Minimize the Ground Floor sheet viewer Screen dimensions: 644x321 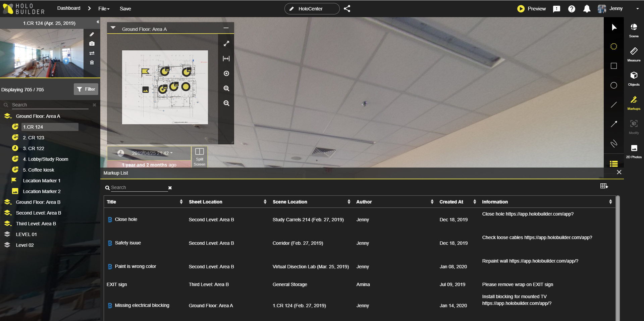pyautogui.click(x=226, y=28)
